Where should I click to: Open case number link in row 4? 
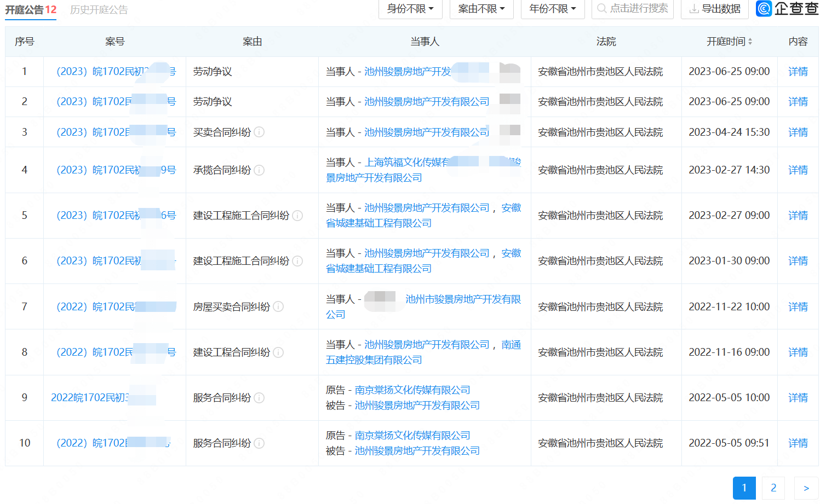(x=116, y=170)
